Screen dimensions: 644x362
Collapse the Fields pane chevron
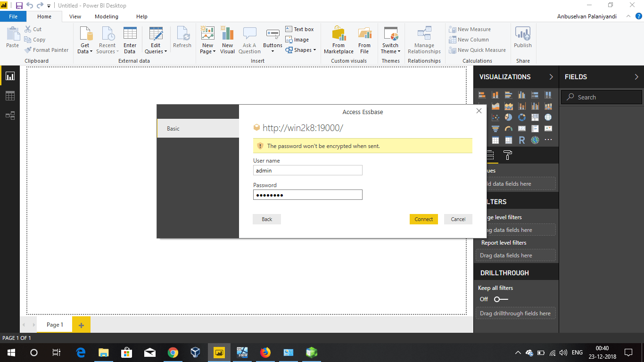pyautogui.click(x=636, y=77)
